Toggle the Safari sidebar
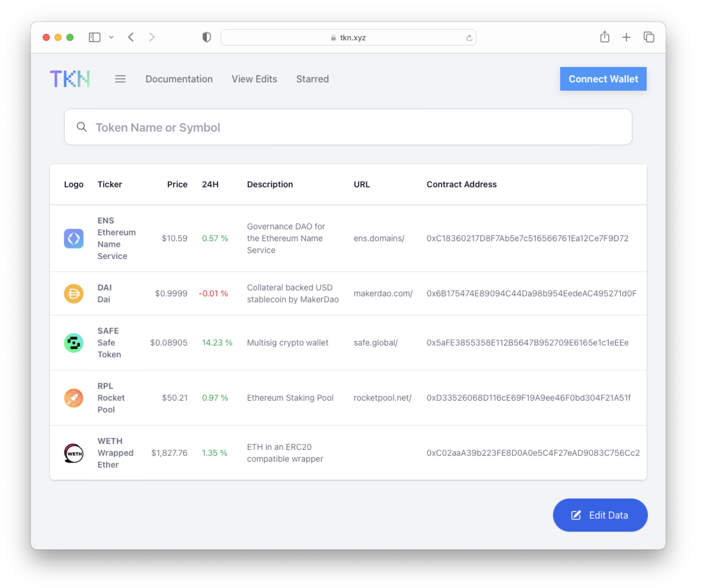This screenshot has height=588, width=703. pyautogui.click(x=95, y=37)
